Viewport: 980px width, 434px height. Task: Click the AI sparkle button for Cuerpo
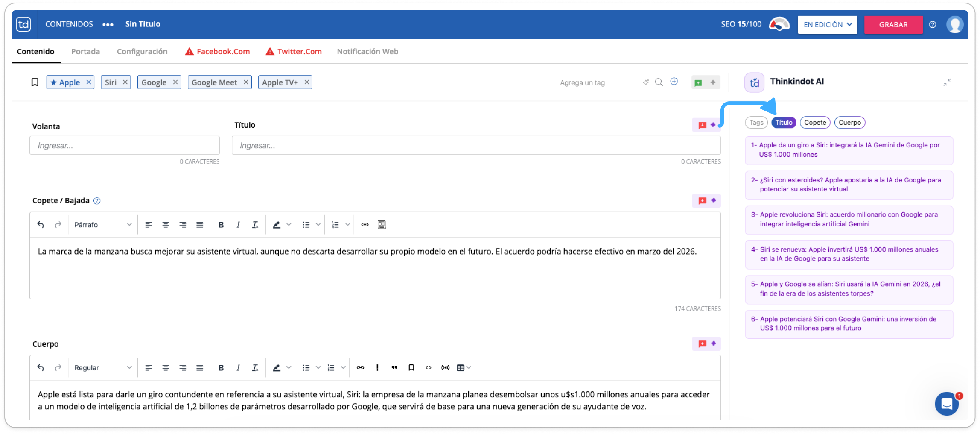point(713,343)
